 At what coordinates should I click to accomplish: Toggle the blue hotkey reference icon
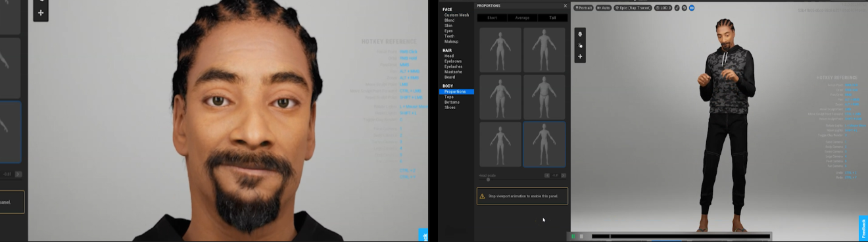[692, 8]
